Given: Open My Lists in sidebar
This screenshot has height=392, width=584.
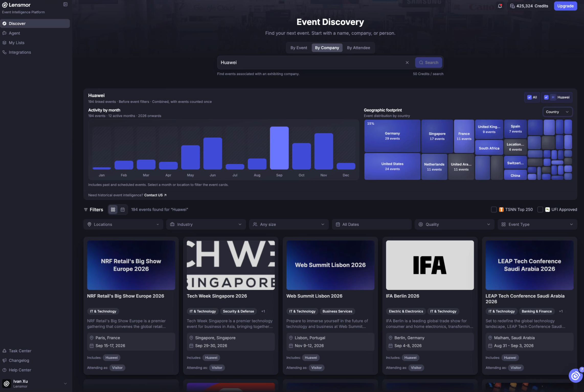Looking at the screenshot, I should pyautogui.click(x=35, y=43).
